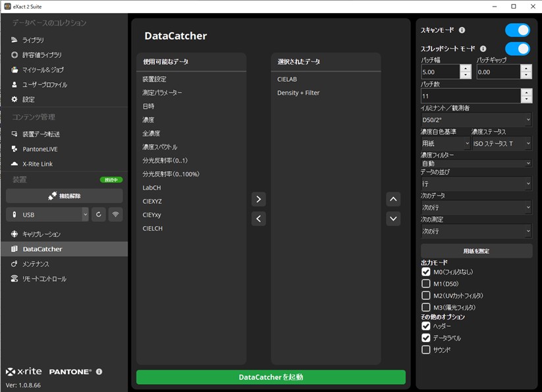Move selected data right with arrow button

click(x=259, y=199)
